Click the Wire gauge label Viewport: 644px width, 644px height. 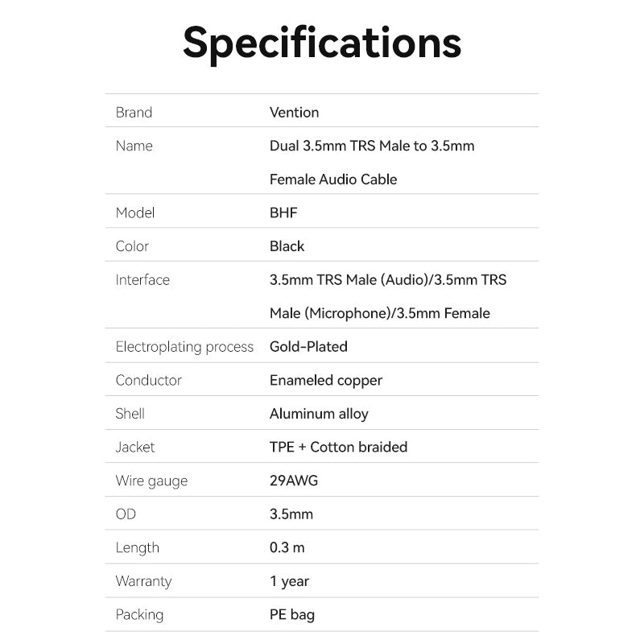(x=151, y=481)
